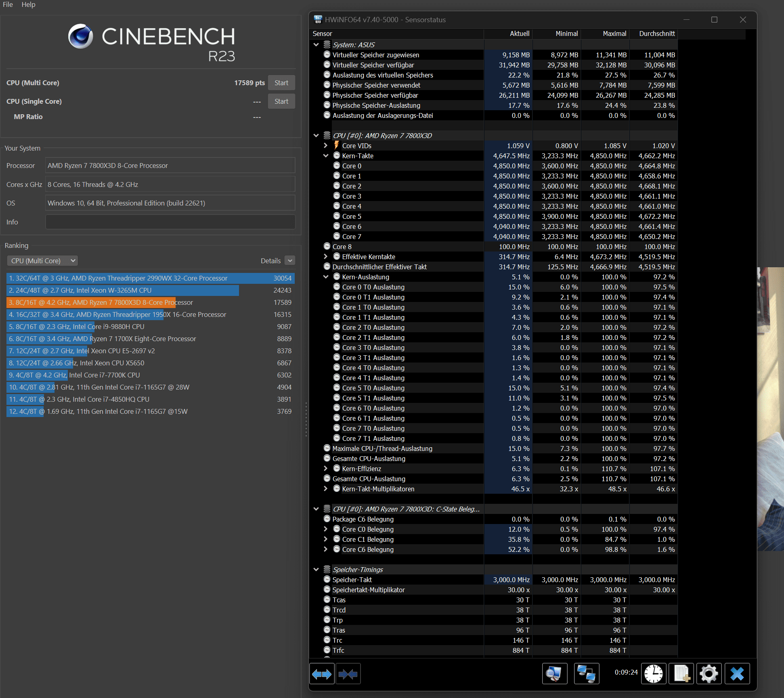Screen dimensions: 784x698
Task: Collapse the C-State Belegung sensor group
Action: click(316, 509)
